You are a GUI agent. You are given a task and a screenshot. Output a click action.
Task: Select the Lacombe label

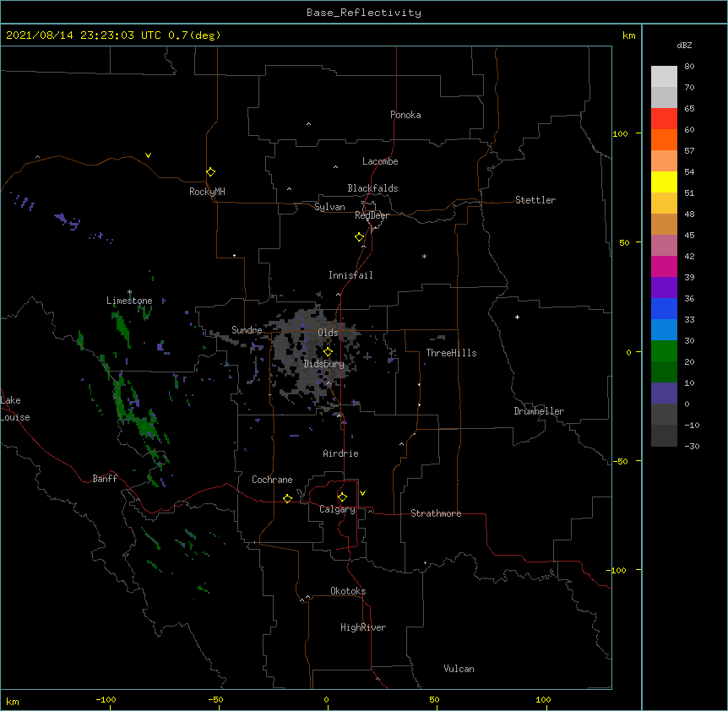tap(380, 161)
